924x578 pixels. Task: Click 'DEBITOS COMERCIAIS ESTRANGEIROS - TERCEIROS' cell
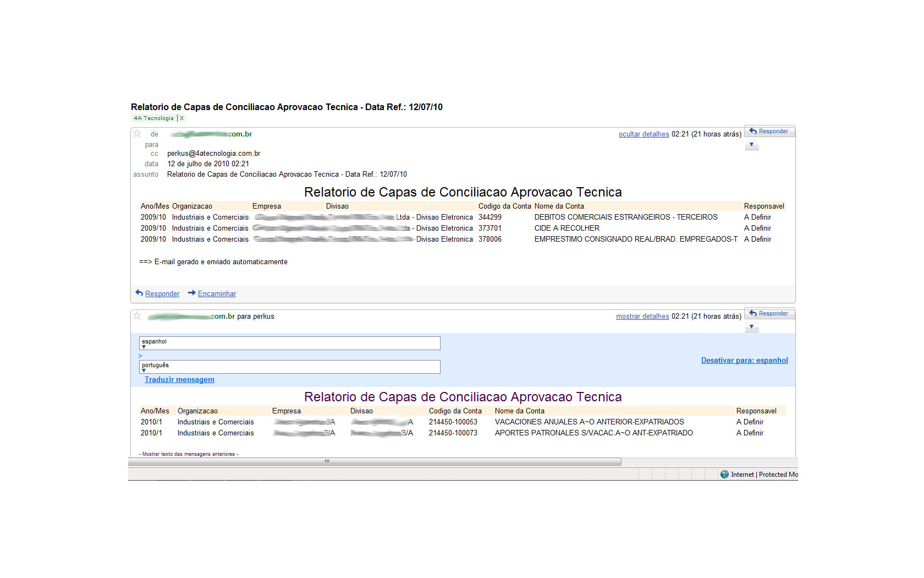point(626,217)
